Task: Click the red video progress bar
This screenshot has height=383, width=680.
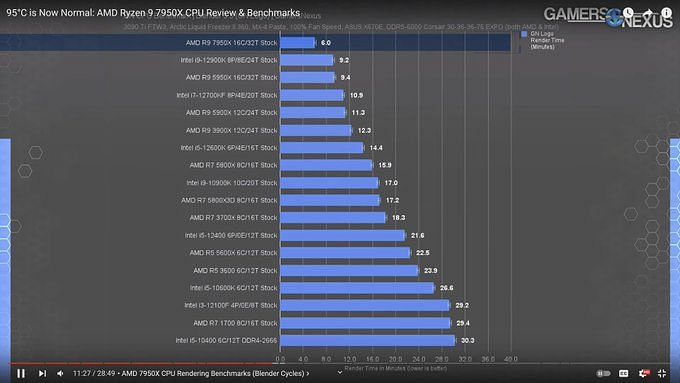Action: pyautogui.click(x=142, y=363)
